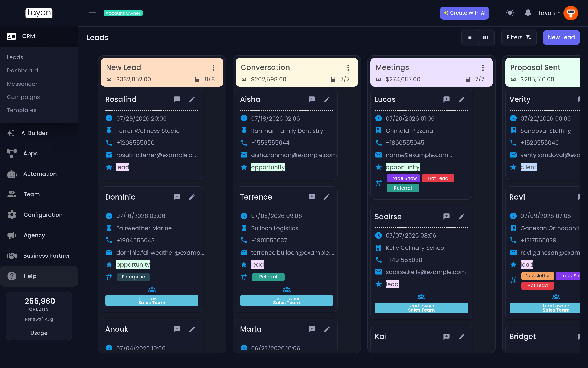The image size is (588, 368).
Task: Click Saoirse's Lead owner Sales Team button
Action: (x=421, y=308)
